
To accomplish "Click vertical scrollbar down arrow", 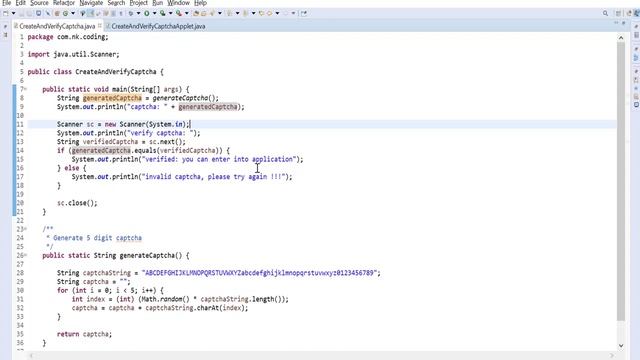I will 621,346.
